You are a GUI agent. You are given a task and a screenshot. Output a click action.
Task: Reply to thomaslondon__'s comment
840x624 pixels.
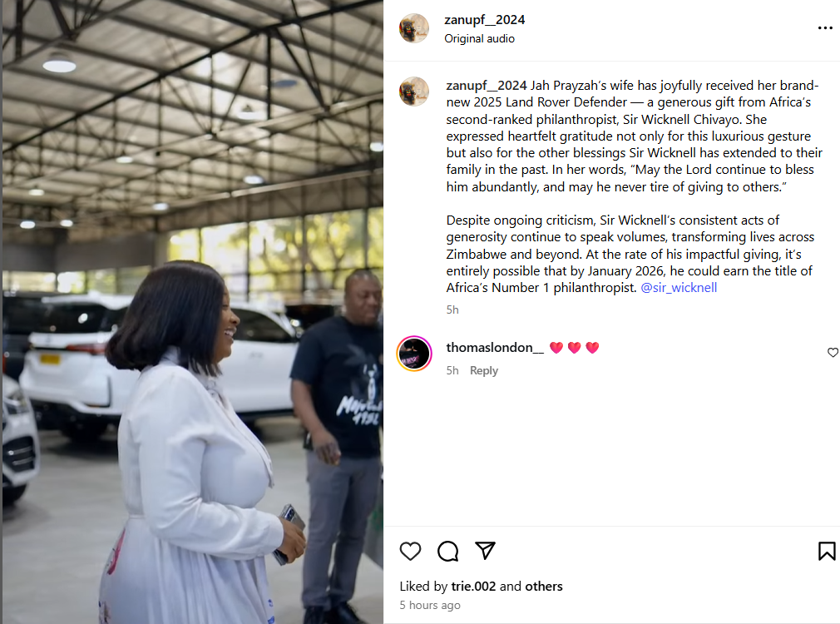[x=484, y=370]
